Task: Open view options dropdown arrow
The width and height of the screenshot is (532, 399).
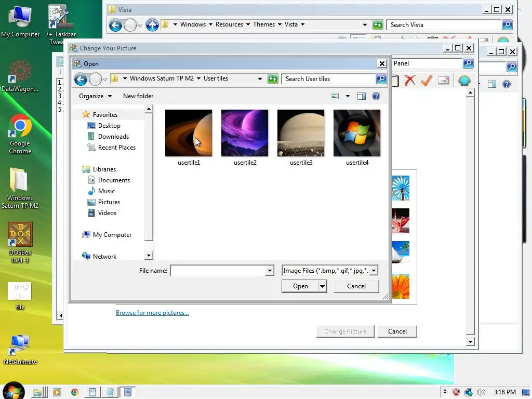Action: [348, 96]
